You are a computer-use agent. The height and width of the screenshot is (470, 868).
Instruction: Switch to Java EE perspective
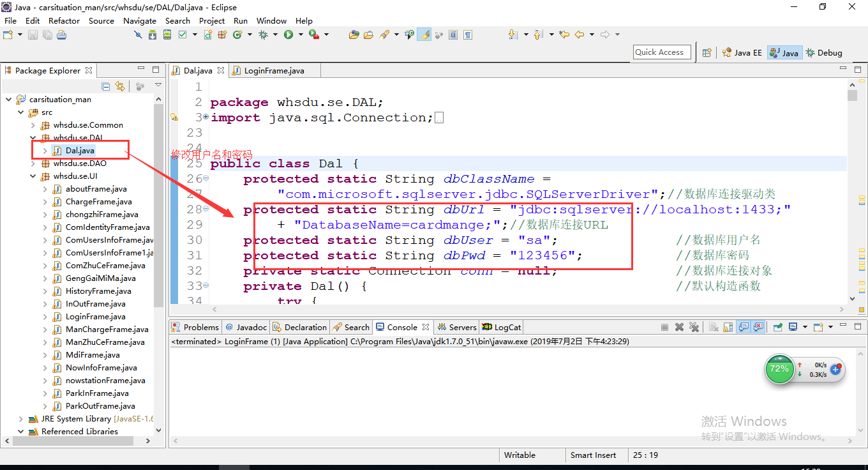pyautogui.click(x=742, y=52)
